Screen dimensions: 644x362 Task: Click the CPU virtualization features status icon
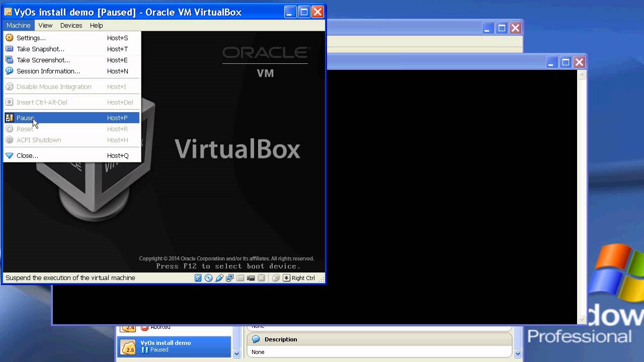(262, 278)
